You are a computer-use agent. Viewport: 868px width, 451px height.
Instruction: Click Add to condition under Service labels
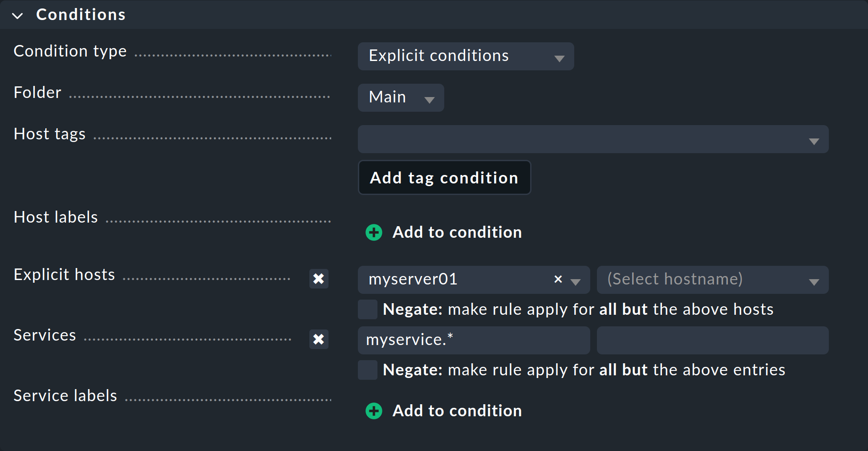457,411
